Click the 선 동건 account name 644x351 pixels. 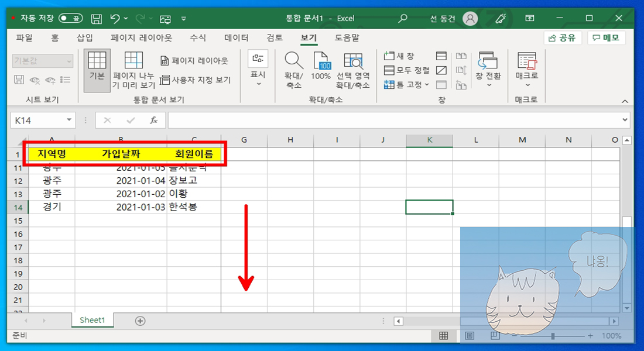point(443,19)
